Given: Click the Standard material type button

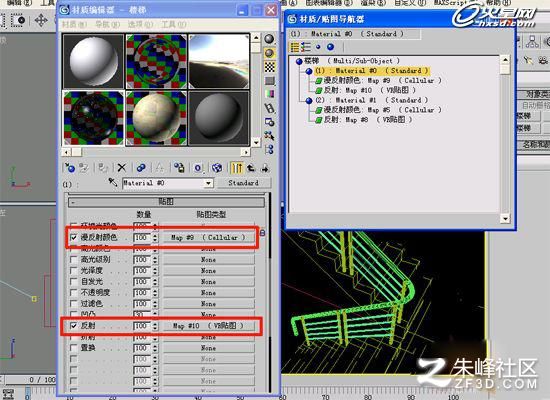Looking at the screenshot, I should (x=244, y=183).
